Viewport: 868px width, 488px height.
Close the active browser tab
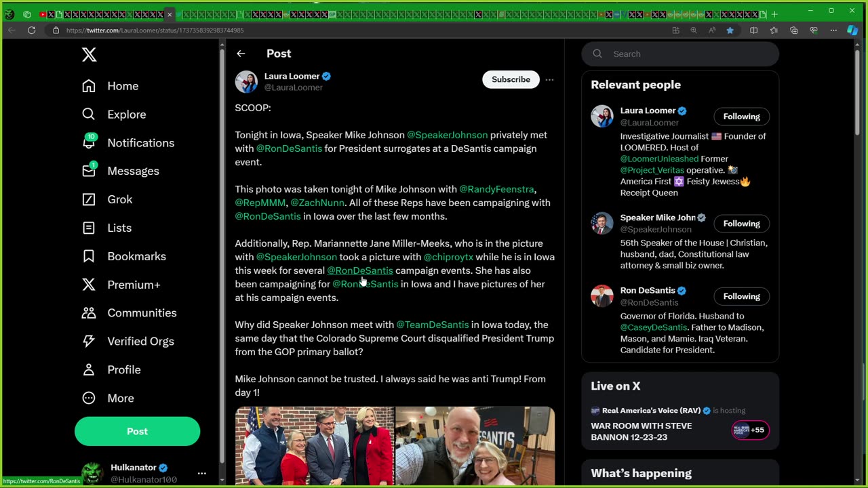click(170, 14)
